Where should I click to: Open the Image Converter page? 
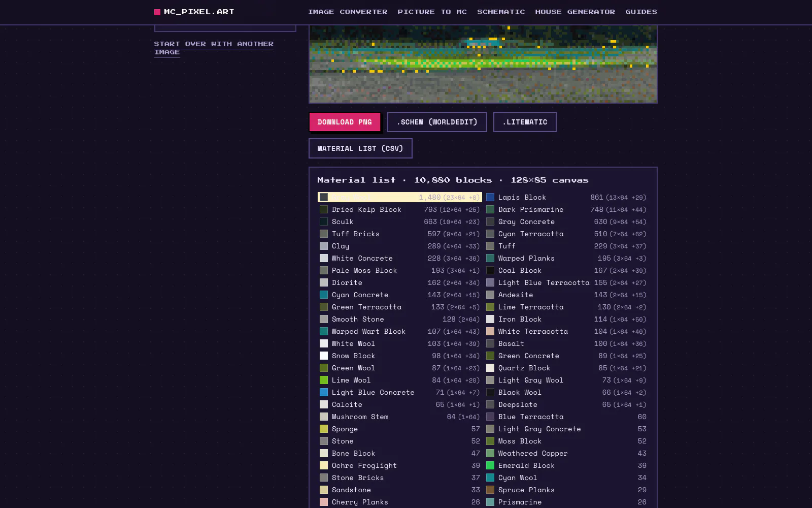pos(348,12)
